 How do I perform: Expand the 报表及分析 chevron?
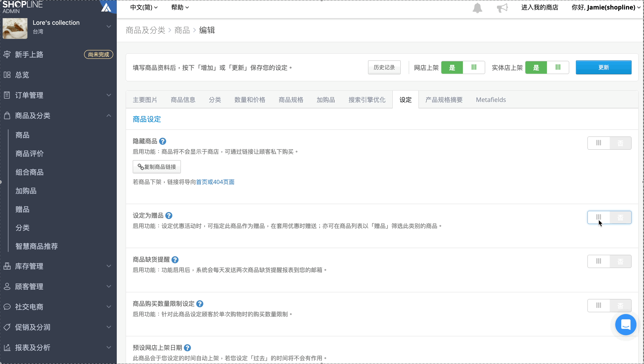(109, 347)
